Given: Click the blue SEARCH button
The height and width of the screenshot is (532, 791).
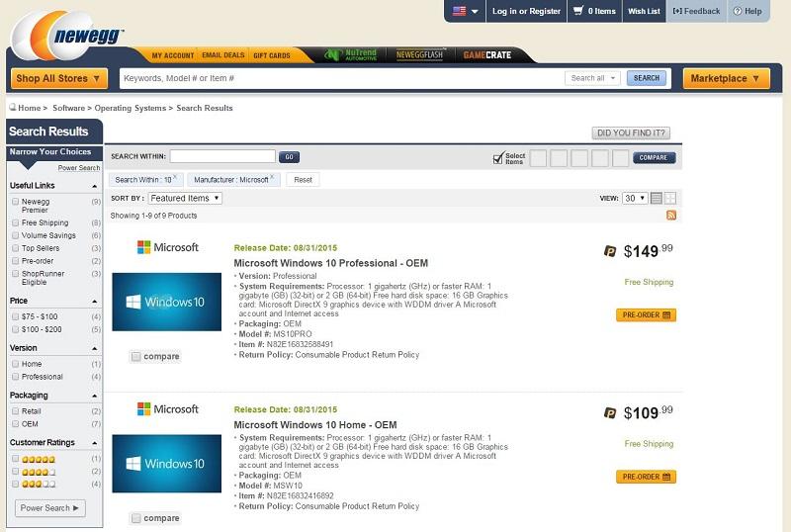Looking at the screenshot, I should click(647, 78).
